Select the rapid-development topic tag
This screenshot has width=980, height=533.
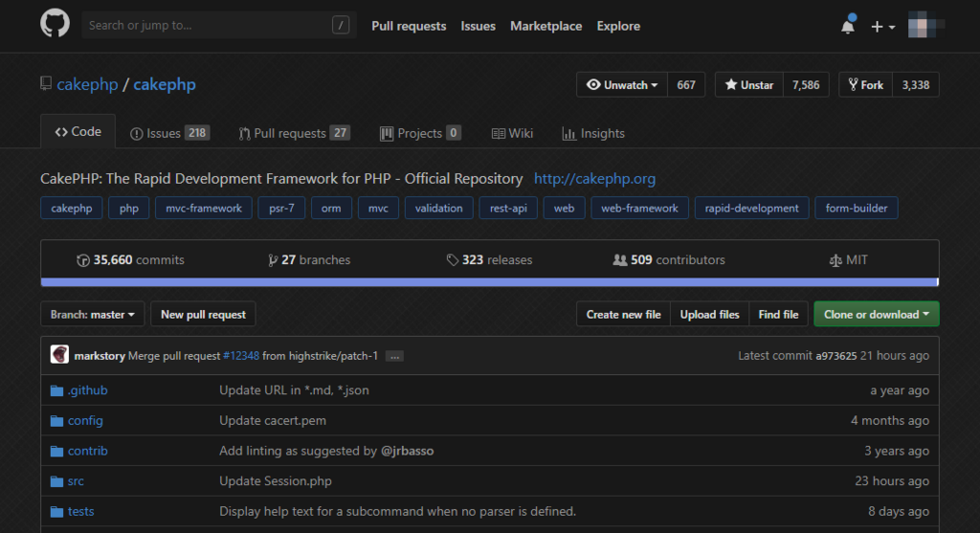[x=752, y=208]
